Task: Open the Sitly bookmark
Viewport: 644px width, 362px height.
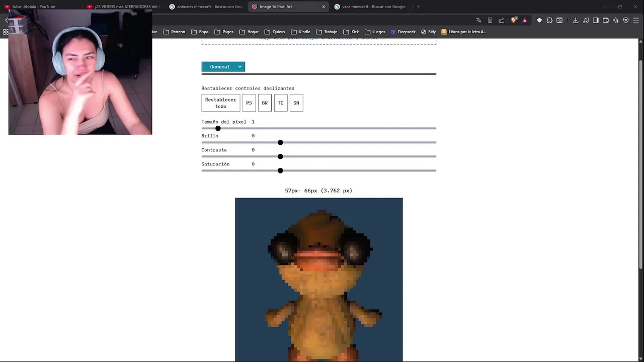Action: pyautogui.click(x=429, y=32)
